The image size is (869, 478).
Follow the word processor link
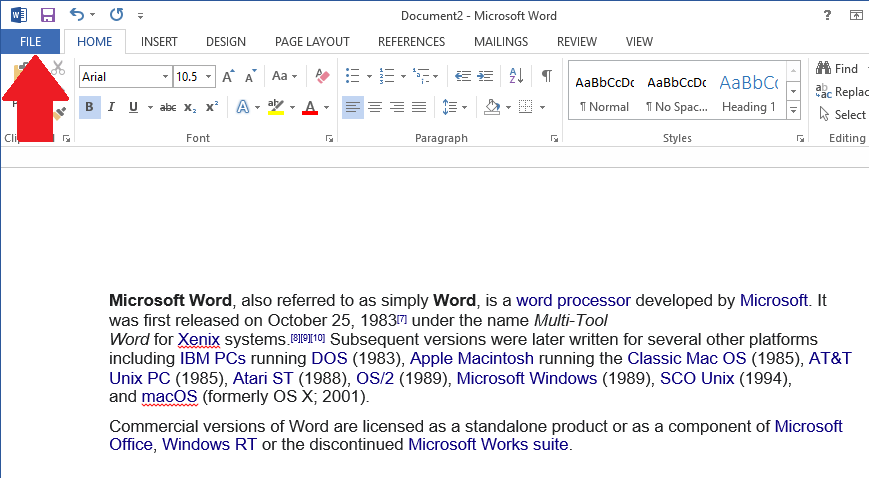click(573, 301)
